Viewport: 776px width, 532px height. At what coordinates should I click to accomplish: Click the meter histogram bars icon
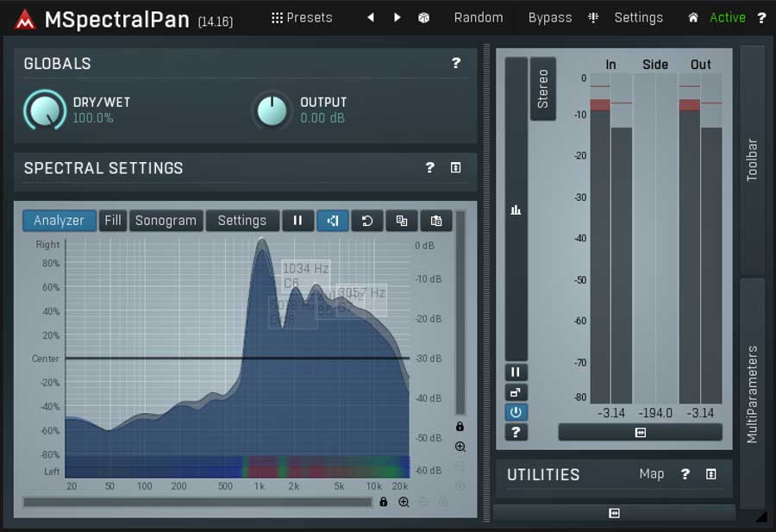(516, 210)
